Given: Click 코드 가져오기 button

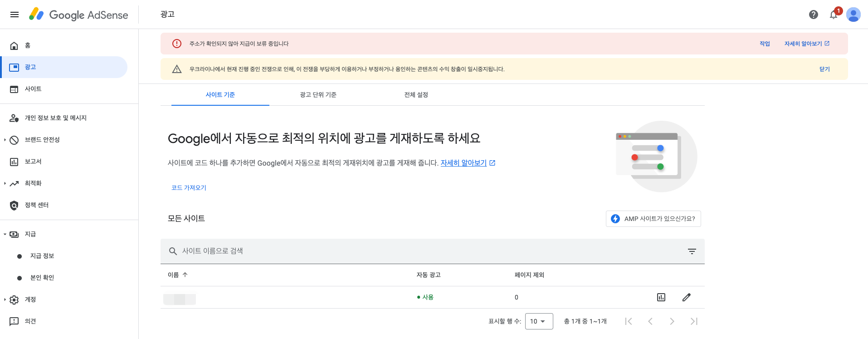Looking at the screenshot, I should click(189, 188).
